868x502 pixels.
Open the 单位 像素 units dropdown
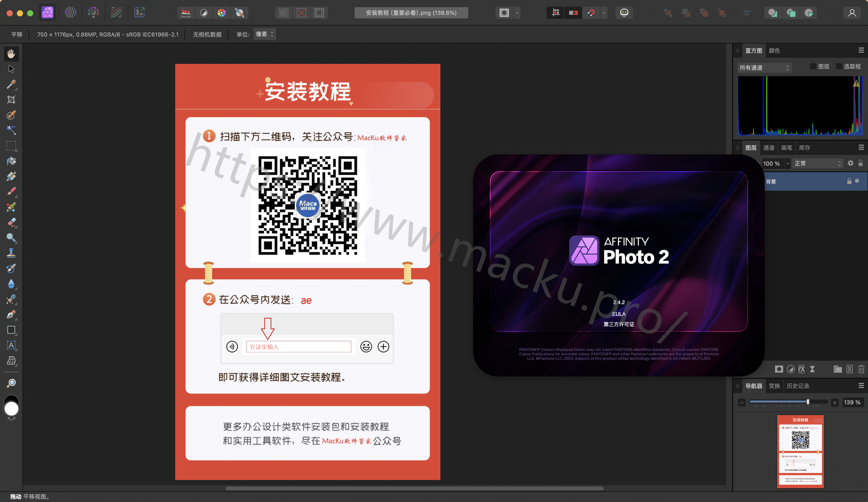coord(265,34)
